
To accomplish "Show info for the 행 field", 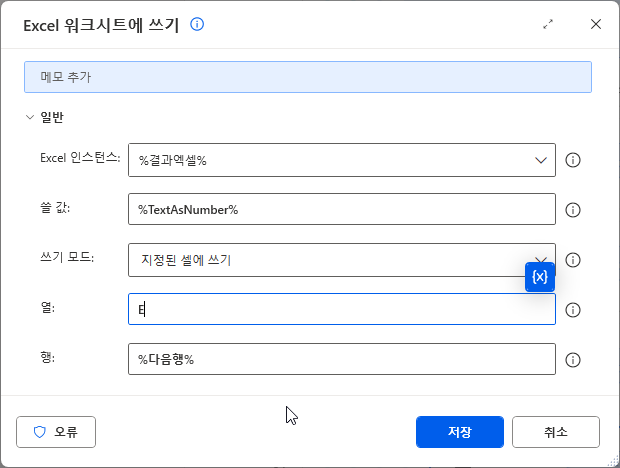I will tap(573, 360).
